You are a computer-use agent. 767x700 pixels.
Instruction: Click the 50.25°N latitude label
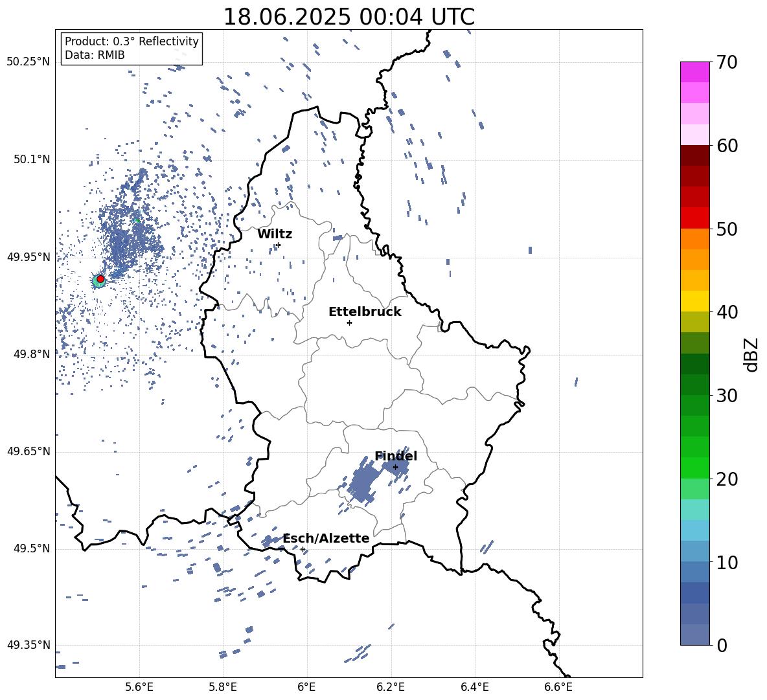(29, 62)
